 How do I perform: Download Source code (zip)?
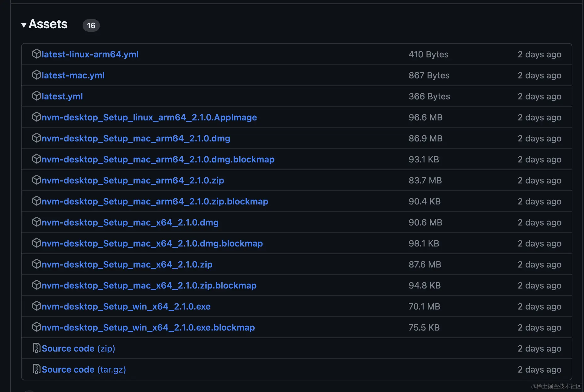click(78, 348)
